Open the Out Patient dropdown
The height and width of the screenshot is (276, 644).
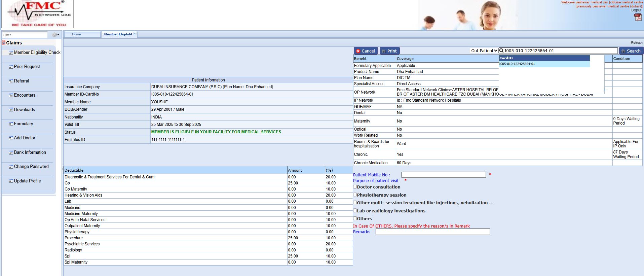(x=484, y=51)
